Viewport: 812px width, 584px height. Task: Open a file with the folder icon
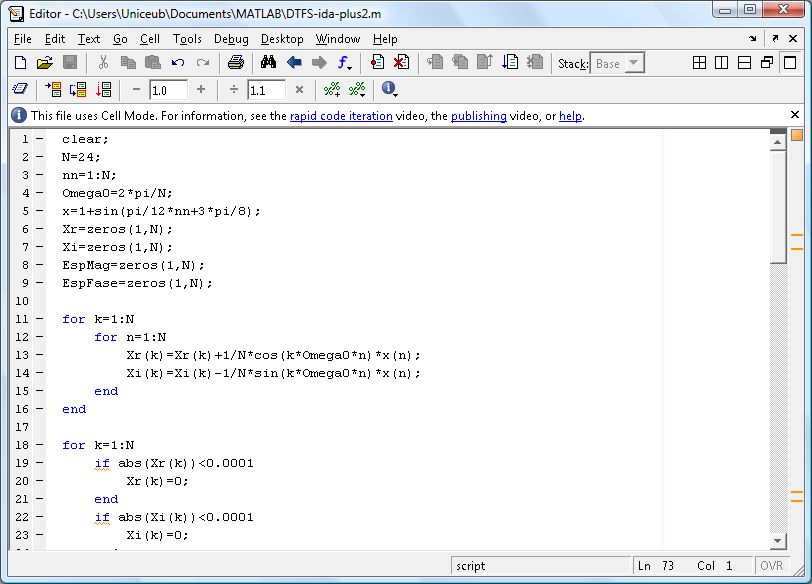click(x=45, y=63)
